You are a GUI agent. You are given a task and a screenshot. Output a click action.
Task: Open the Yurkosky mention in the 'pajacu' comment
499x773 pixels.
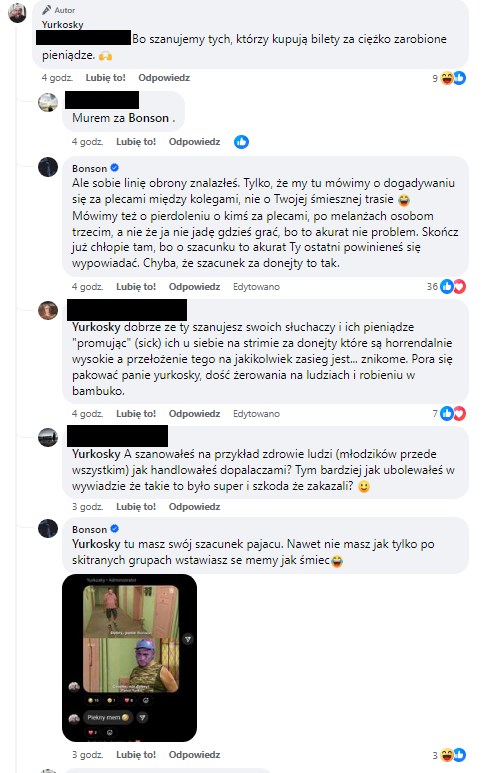click(x=96, y=544)
